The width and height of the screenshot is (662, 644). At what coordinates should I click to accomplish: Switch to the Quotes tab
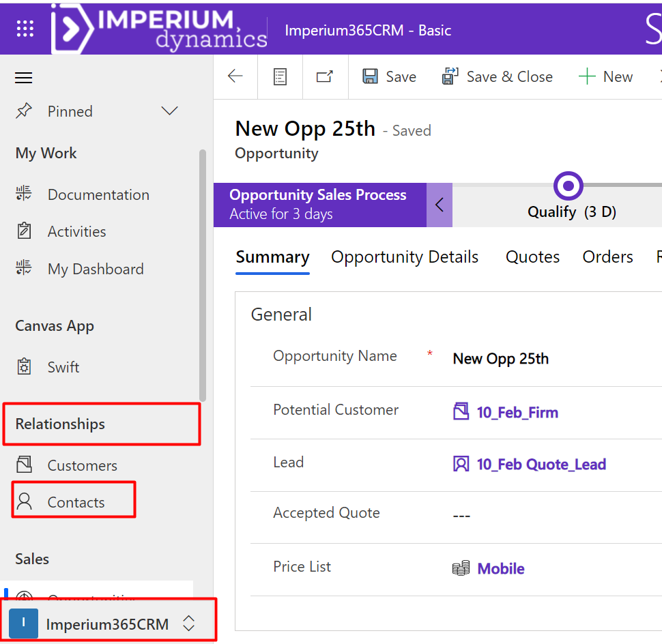tap(532, 257)
